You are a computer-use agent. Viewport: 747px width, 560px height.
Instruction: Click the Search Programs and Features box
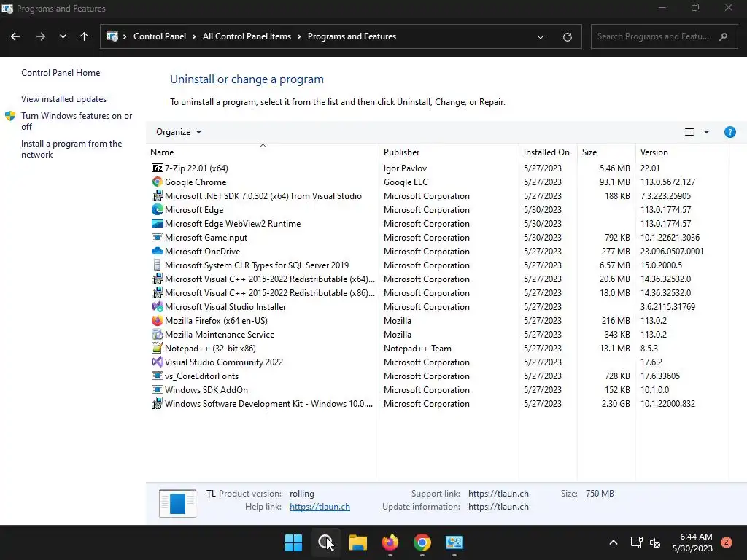664,36
